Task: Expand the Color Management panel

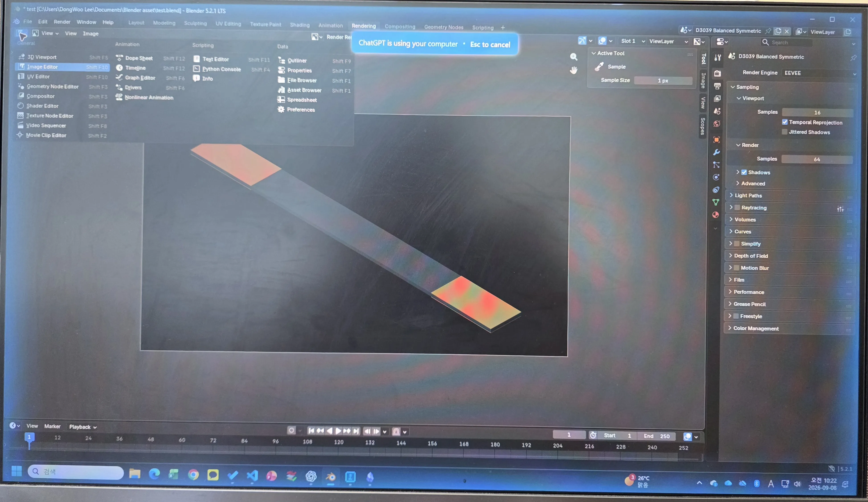Action: (789, 328)
